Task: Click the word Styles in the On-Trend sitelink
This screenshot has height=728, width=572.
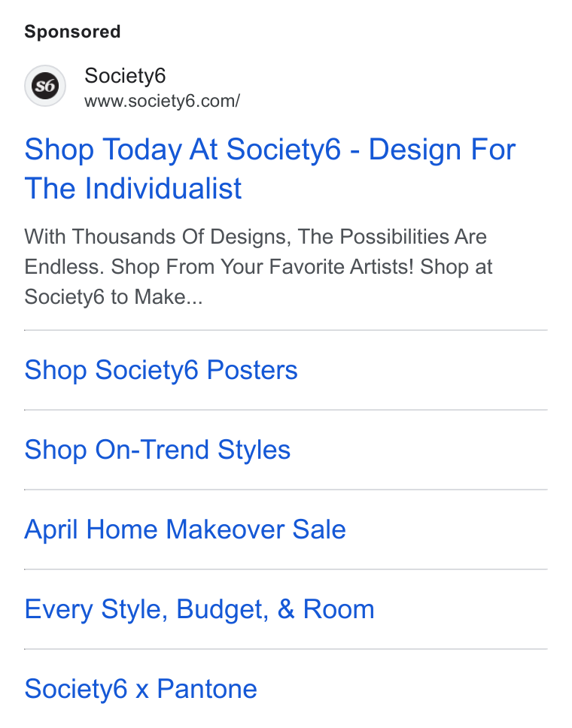Action: pos(254,450)
